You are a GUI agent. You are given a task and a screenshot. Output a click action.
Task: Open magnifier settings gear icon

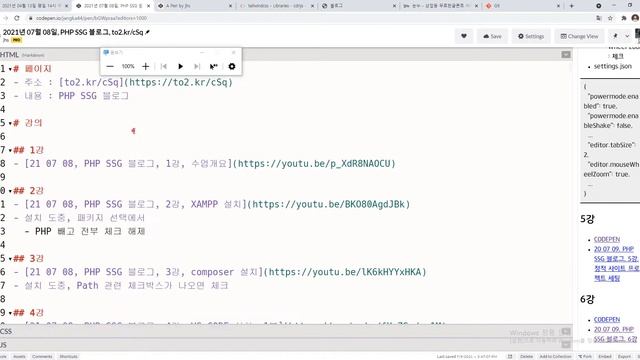click(232, 67)
